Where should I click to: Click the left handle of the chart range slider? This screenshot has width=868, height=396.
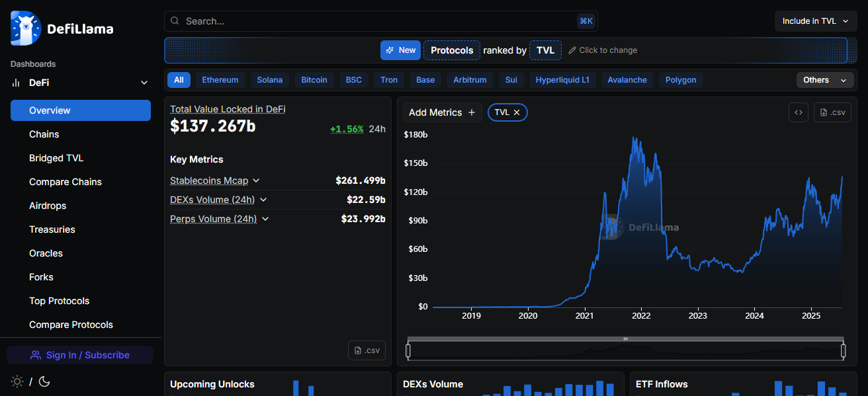click(x=408, y=350)
